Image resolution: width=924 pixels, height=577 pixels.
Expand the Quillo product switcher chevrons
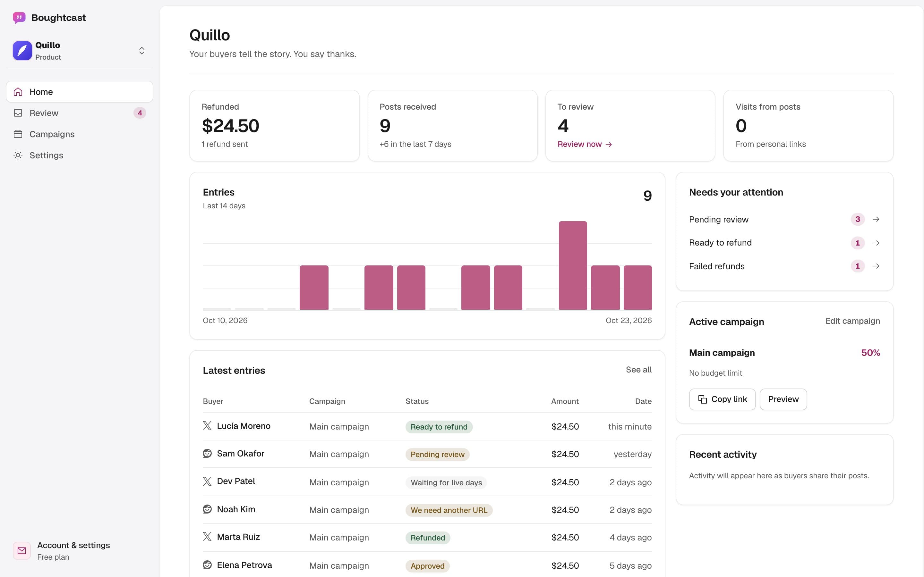pos(142,51)
